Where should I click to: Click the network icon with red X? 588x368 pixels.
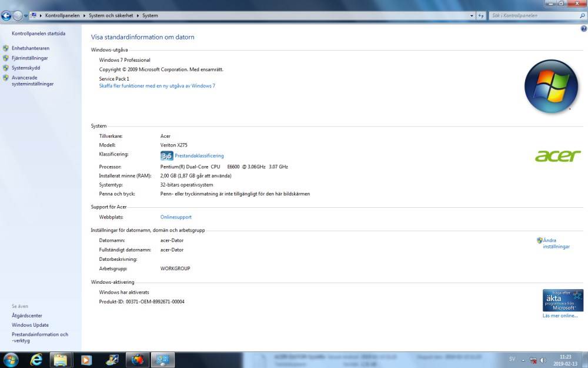click(x=533, y=360)
